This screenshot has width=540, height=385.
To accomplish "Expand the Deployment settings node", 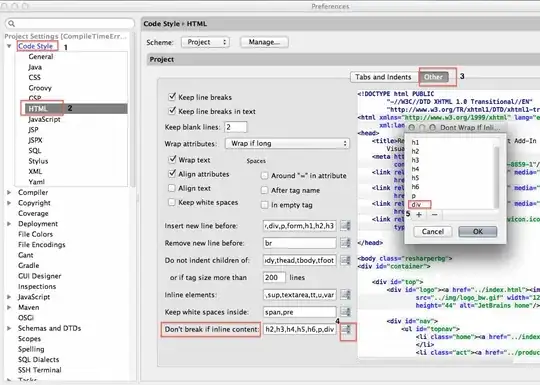I will (x=9, y=224).
